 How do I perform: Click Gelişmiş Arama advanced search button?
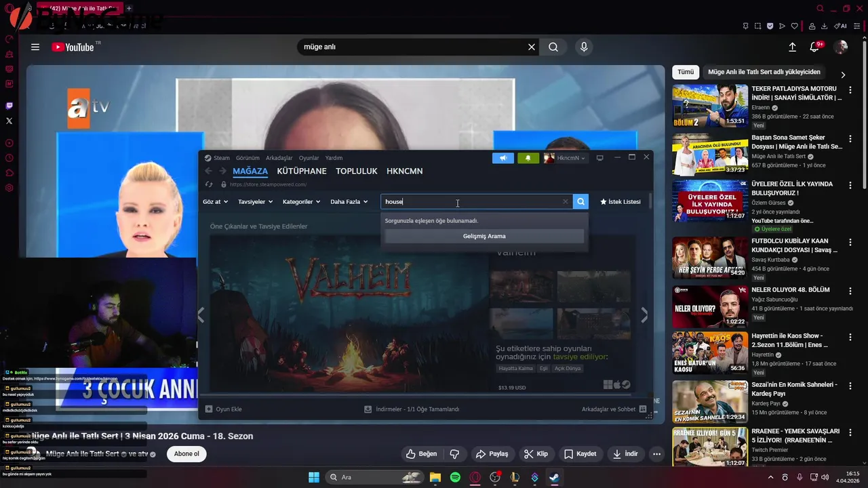tap(484, 236)
